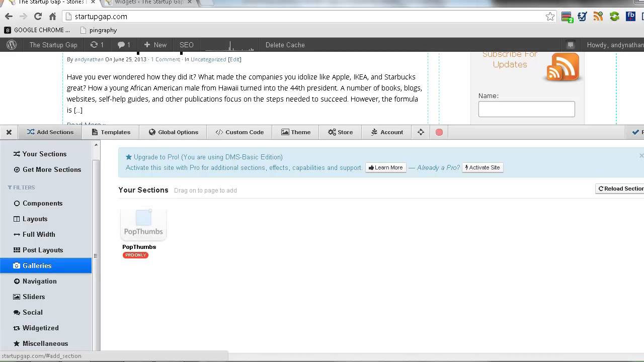Filter sections by Miscellaneous
Screen dimensions: 644x362
click(46, 343)
